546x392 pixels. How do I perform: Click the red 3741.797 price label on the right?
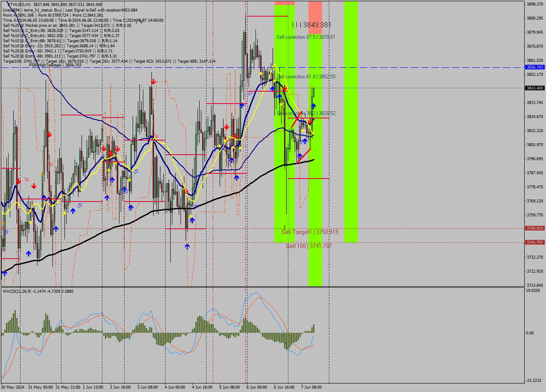tap(536, 242)
